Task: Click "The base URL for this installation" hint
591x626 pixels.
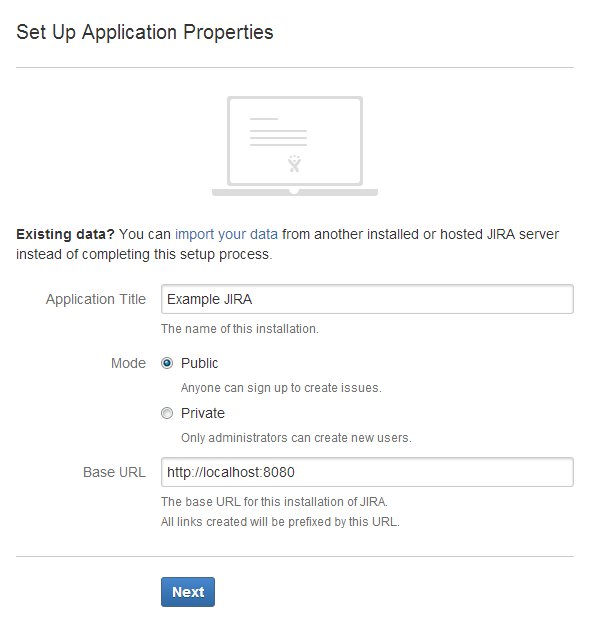Action: click(x=274, y=502)
